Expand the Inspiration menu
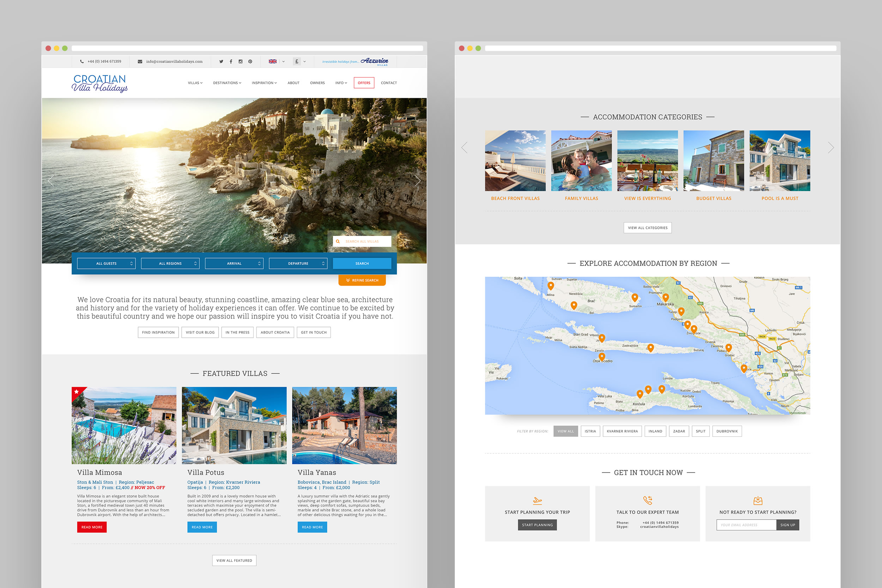The height and width of the screenshot is (588, 882). pyautogui.click(x=264, y=83)
